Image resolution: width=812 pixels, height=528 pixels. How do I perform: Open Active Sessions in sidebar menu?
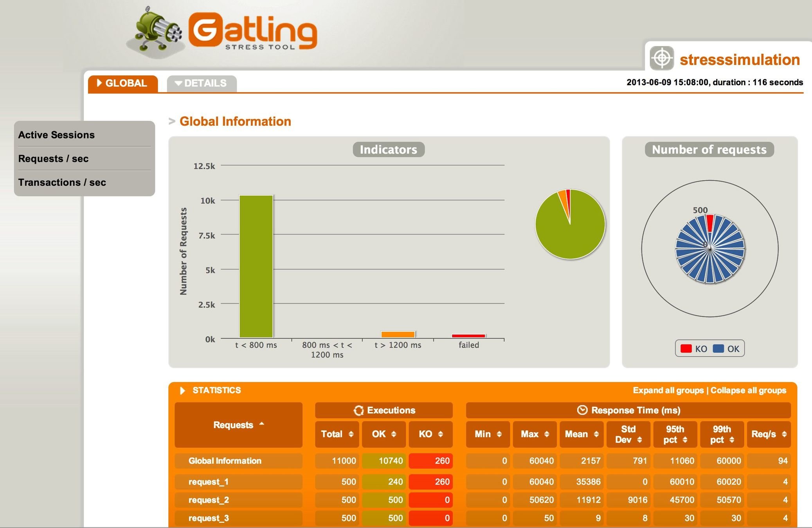[56, 135]
